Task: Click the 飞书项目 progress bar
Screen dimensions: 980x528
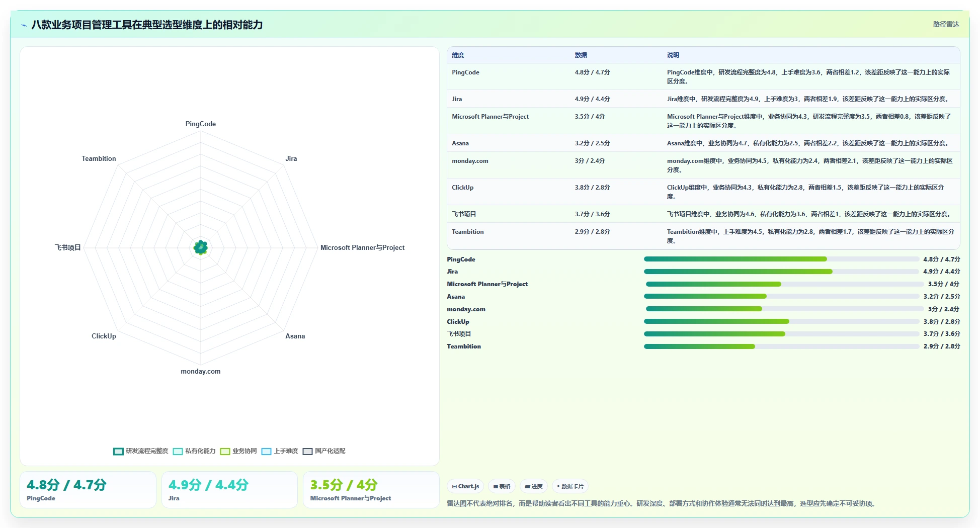Action: [781, 334]
